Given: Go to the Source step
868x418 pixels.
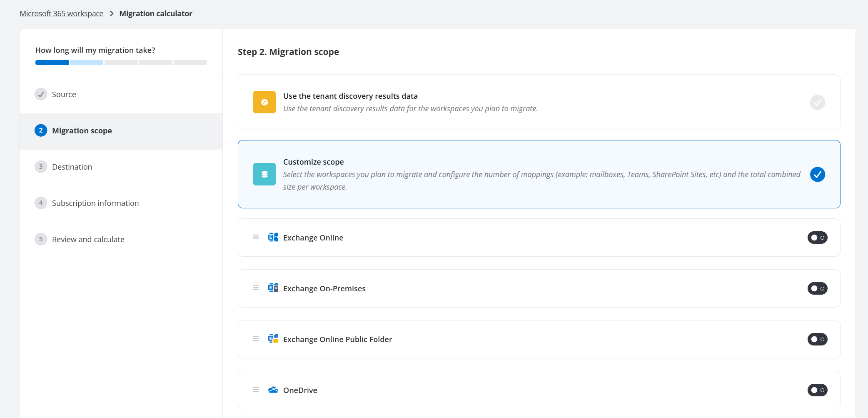Looking at the screenshot, I should tap(64, 95).
